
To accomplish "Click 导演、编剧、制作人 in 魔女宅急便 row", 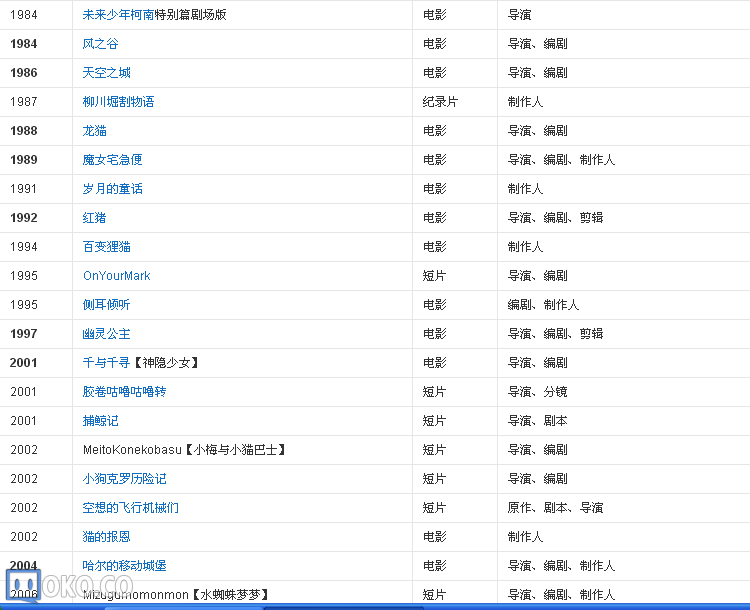I will [561, 160].
